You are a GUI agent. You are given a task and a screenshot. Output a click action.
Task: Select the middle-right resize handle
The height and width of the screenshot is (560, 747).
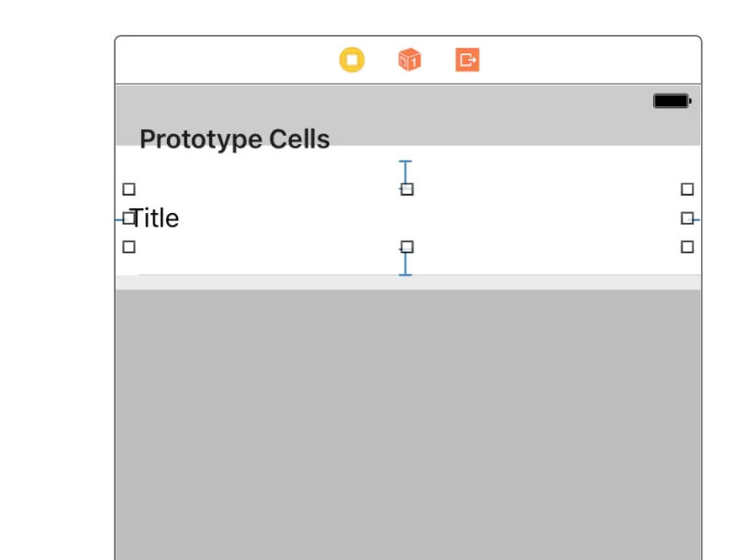click(x=687, y=218)
